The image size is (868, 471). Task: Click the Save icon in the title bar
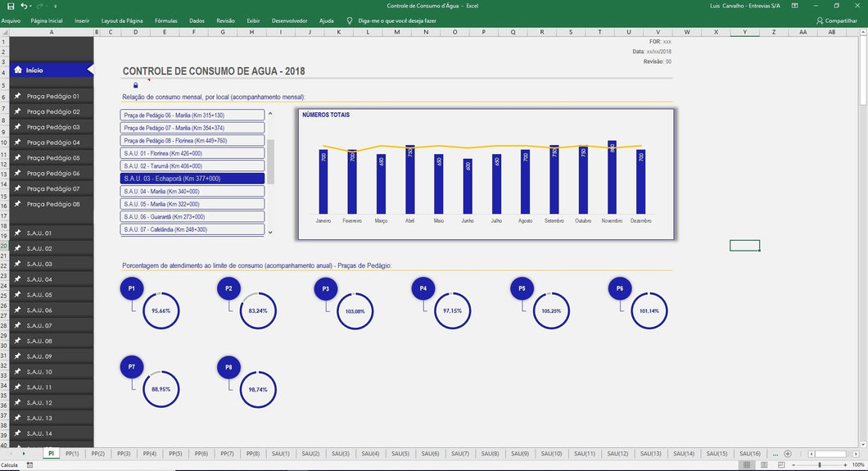(10, 6)
